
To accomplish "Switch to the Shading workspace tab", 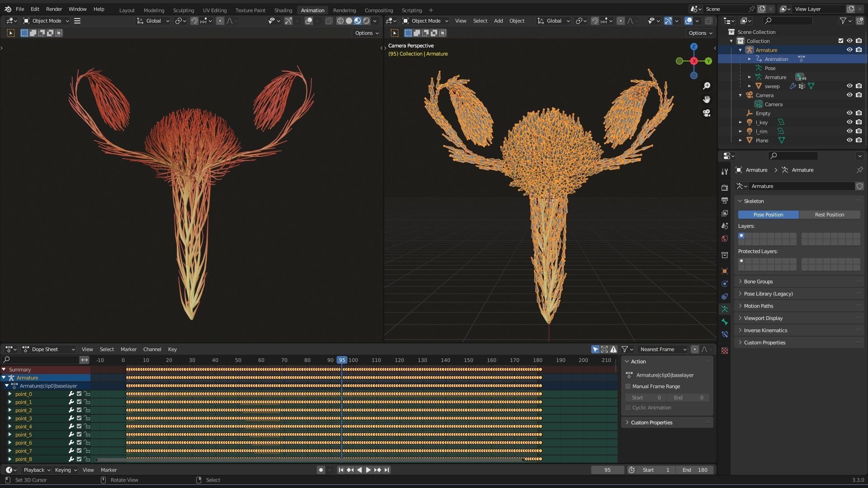I will click(283, 10).
